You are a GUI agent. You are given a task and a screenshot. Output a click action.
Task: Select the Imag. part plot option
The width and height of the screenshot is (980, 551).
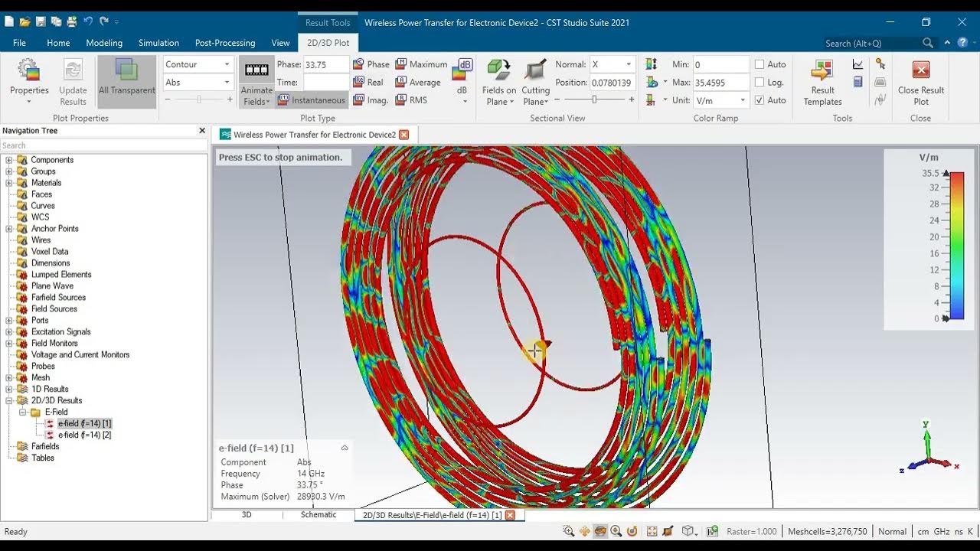[x=371, y=100]
